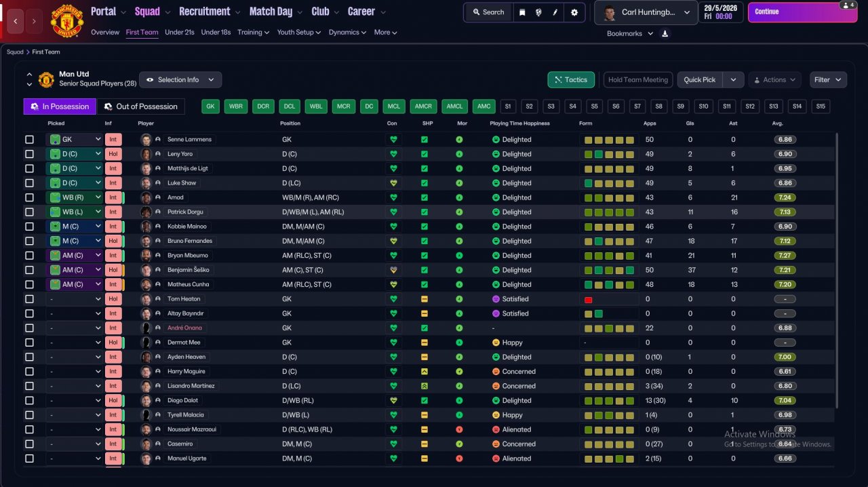
Task: Open the GK picked-position dropdown for Senne Lammens
Action: coord(74,139)
